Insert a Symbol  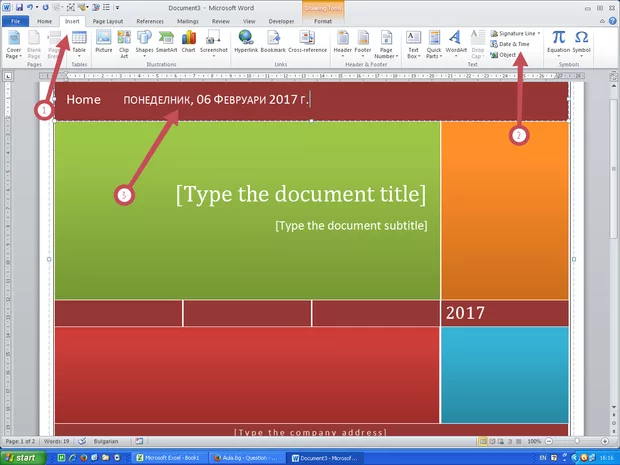point(581,44)
